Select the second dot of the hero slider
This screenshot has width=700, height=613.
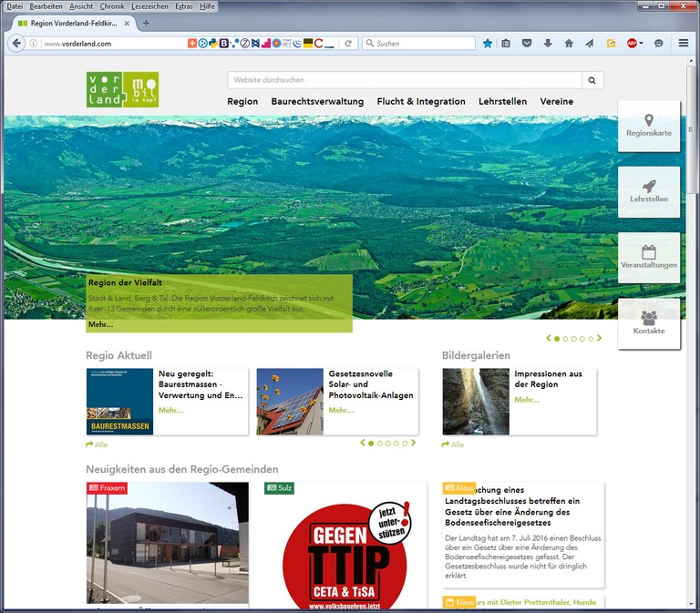(x=565, y=339)
